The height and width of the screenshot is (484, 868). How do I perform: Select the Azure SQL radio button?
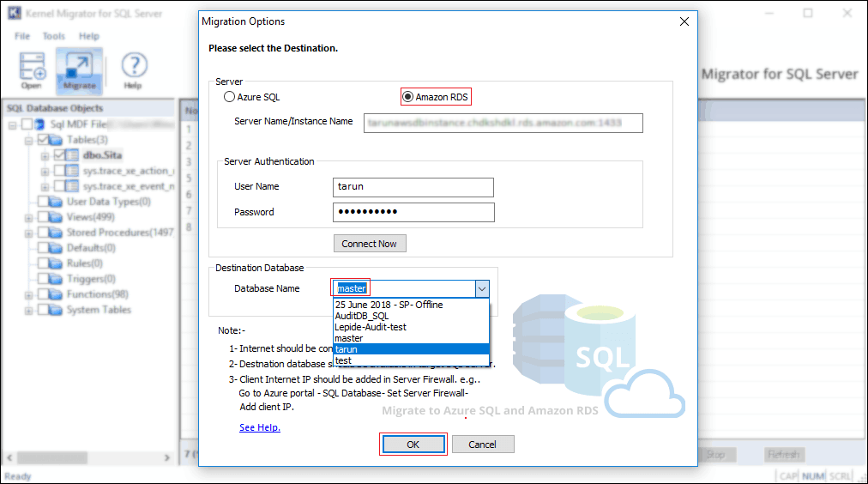229,97
